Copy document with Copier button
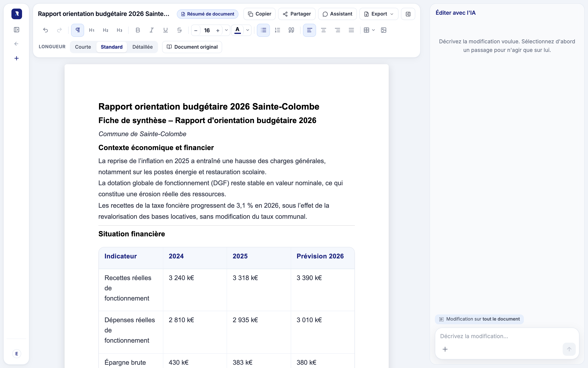 259,14
